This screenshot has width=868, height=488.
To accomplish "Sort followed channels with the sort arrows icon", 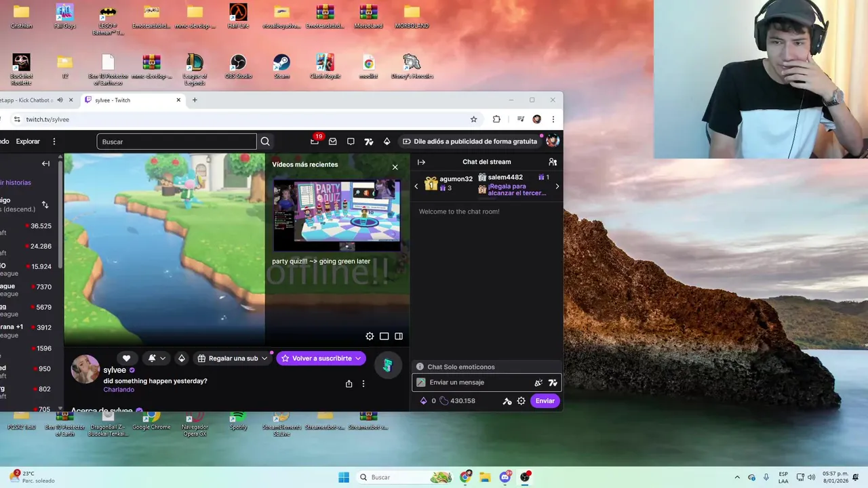I will click(x=45, y=205).
